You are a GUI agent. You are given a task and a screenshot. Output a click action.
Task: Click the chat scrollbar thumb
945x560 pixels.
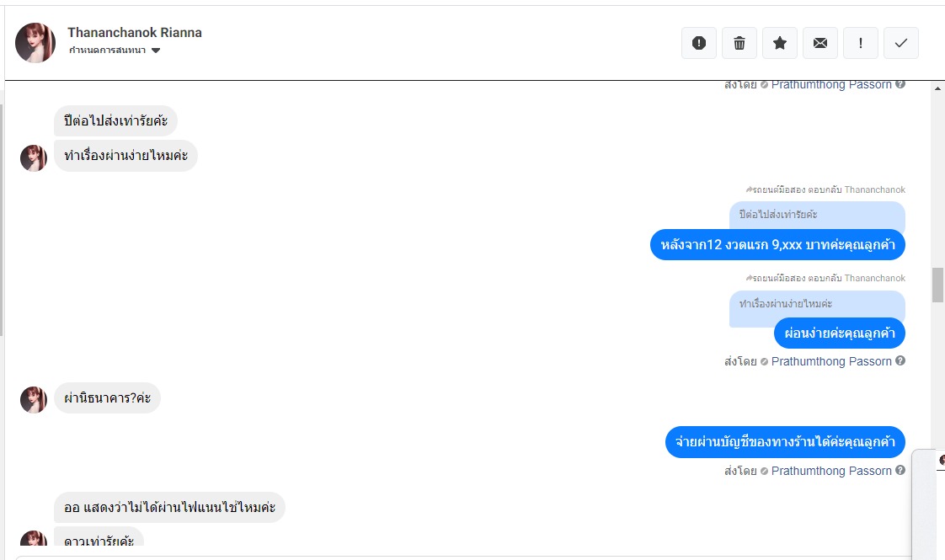click(937, 285)
